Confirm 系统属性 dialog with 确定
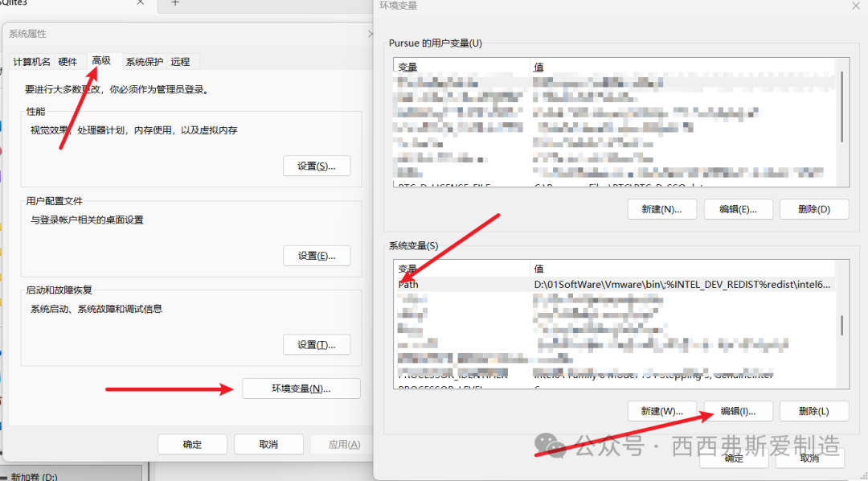 pos(192,444)
